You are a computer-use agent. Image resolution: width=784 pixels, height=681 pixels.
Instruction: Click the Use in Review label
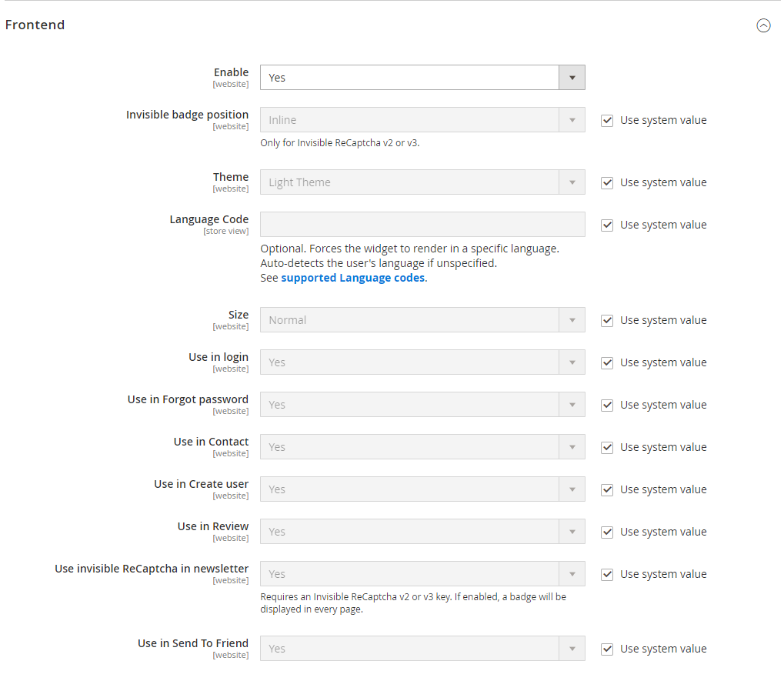tap(213, 526)
